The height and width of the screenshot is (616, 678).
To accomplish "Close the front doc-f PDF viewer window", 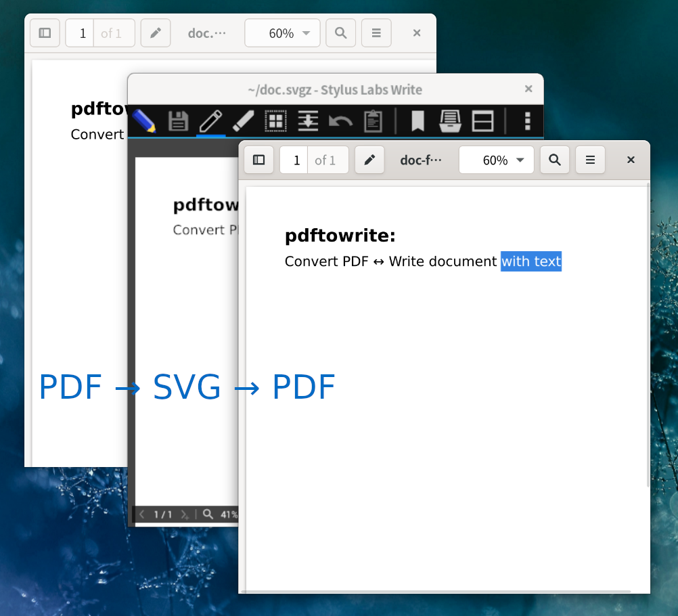I will 631,160.
